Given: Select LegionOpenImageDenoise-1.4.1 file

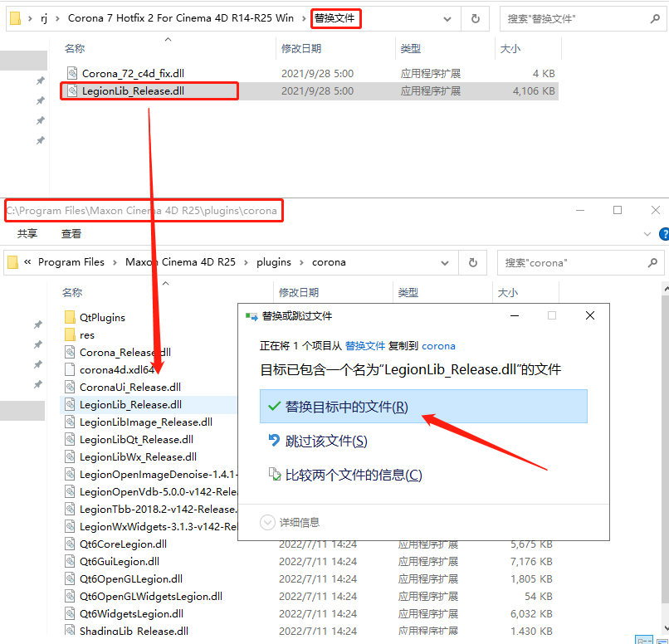Looking at the screenshot, I should pyautogui.click(x=159, y=475).
